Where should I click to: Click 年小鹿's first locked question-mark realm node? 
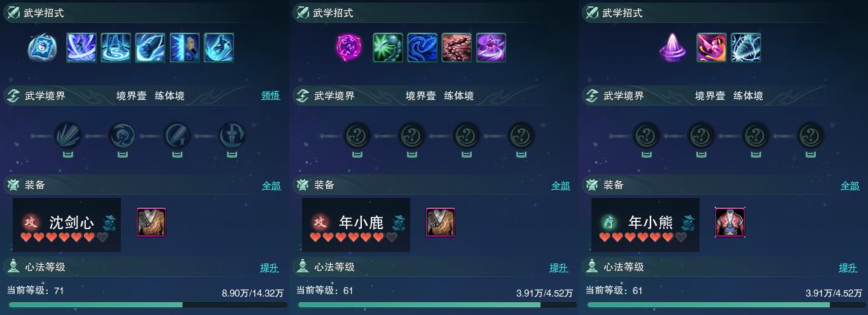[357, 136]
